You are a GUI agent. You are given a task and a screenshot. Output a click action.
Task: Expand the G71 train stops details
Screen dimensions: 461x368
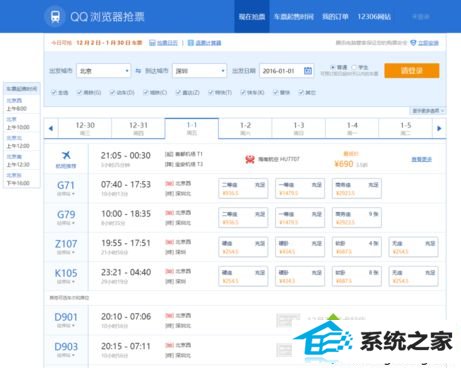(66, 194)
